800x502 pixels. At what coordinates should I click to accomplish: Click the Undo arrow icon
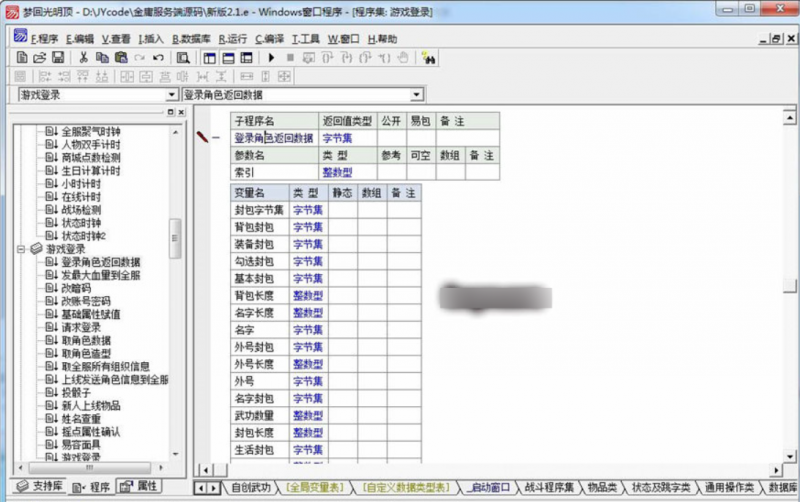pos(158,58)
